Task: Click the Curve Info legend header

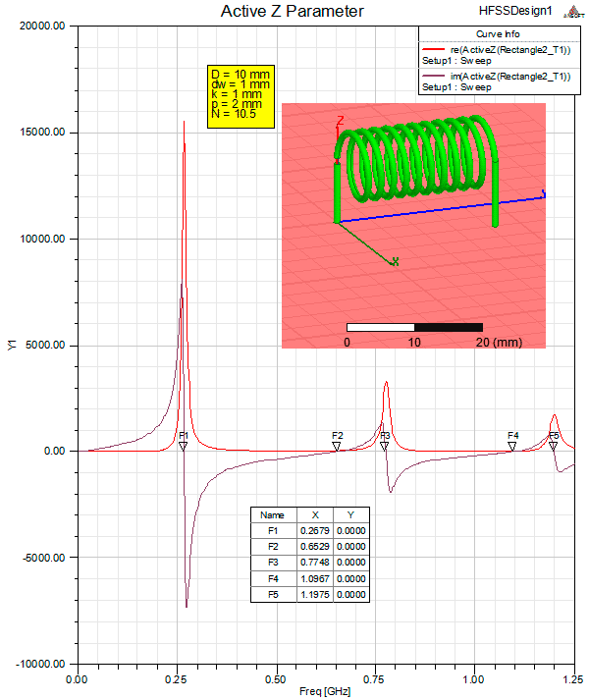Action: [498, 34]
